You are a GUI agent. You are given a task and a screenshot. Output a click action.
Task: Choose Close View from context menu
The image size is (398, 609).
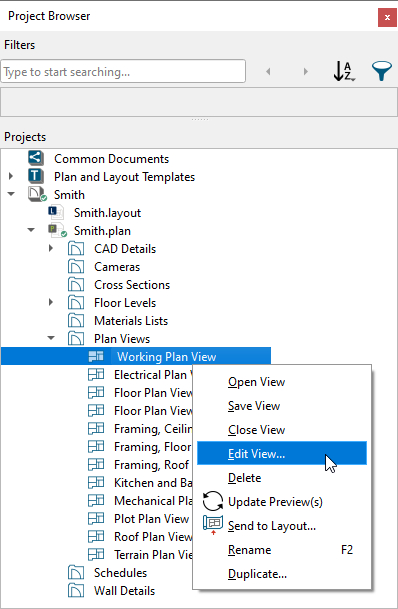(282, 430)
